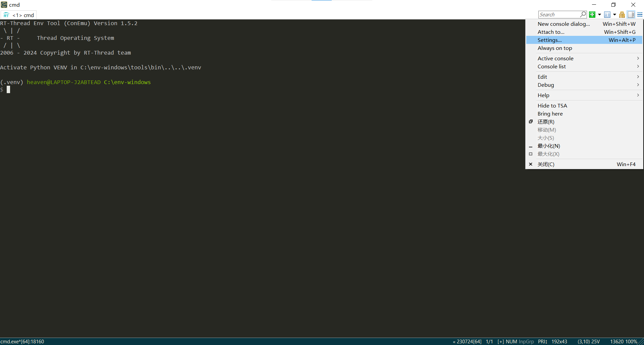The image size is (644, 345).
Task: Expand the Active console submenu
Action: (555, 58)
